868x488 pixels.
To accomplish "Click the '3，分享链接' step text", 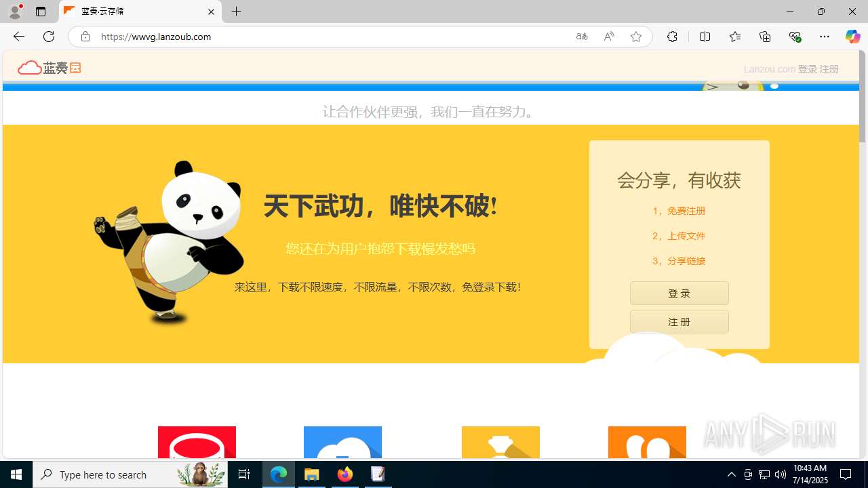I will coord(679,261).
